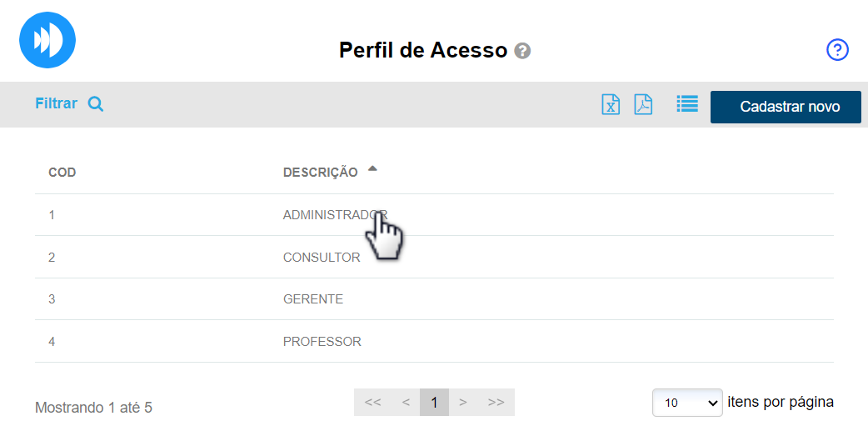Open the items per page dropdown
This screenshot has height=436, width=868.
pos(687,402)
